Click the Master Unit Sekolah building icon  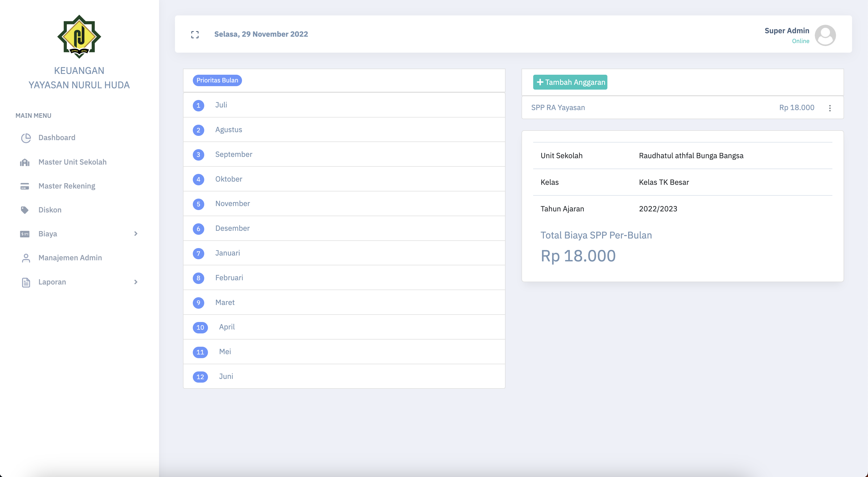[25, 162]
